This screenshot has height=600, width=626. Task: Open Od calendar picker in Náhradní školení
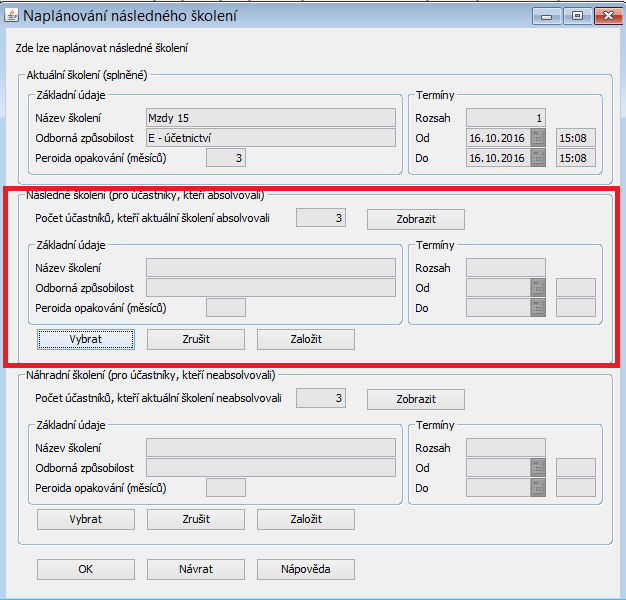pos(538,468)
